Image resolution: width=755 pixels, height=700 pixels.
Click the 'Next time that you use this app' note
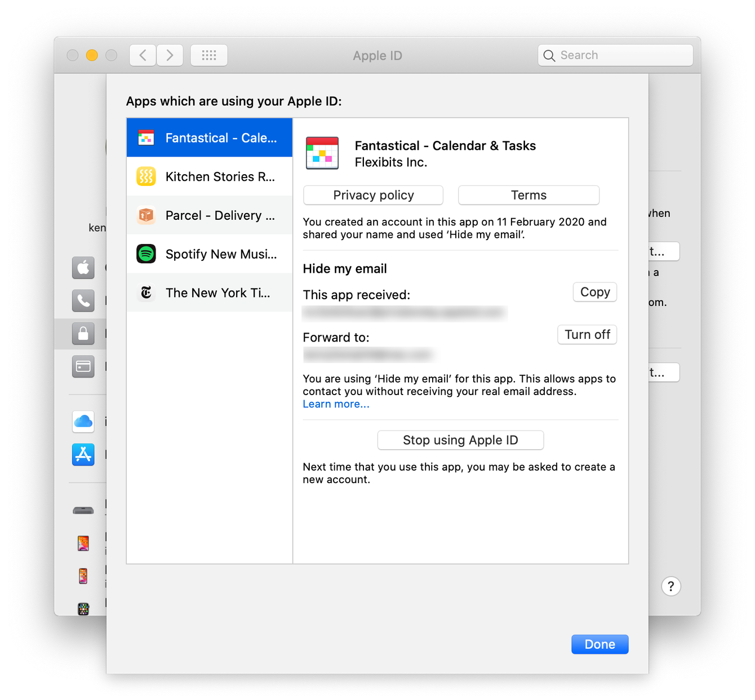pos(459,473)
